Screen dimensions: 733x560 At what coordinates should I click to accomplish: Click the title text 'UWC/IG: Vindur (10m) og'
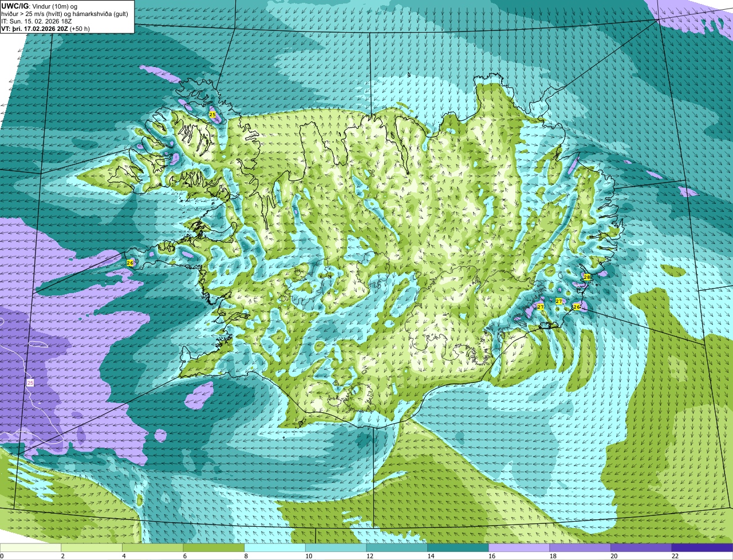39,6
